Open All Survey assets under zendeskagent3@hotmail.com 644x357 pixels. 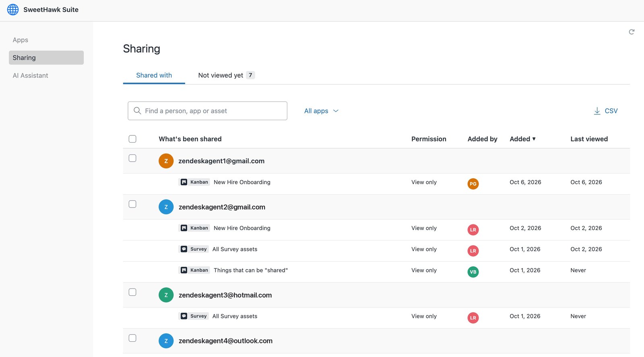235,316
